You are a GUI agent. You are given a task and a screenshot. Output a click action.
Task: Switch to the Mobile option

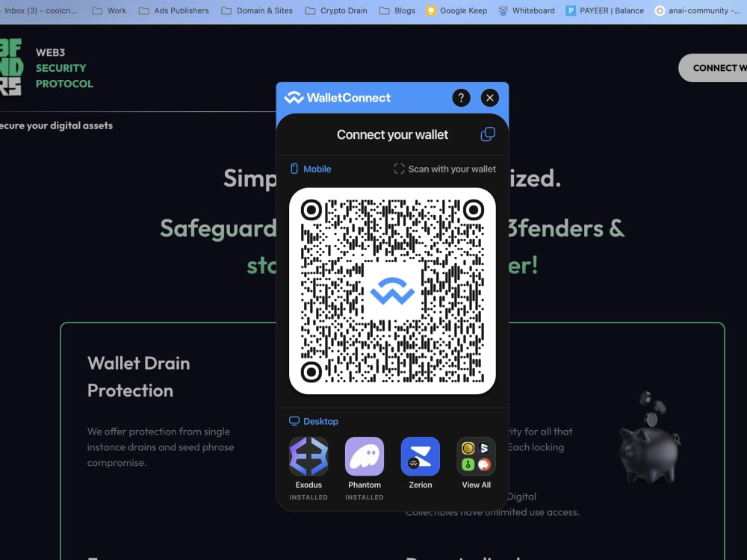click(x=311, y=169)
